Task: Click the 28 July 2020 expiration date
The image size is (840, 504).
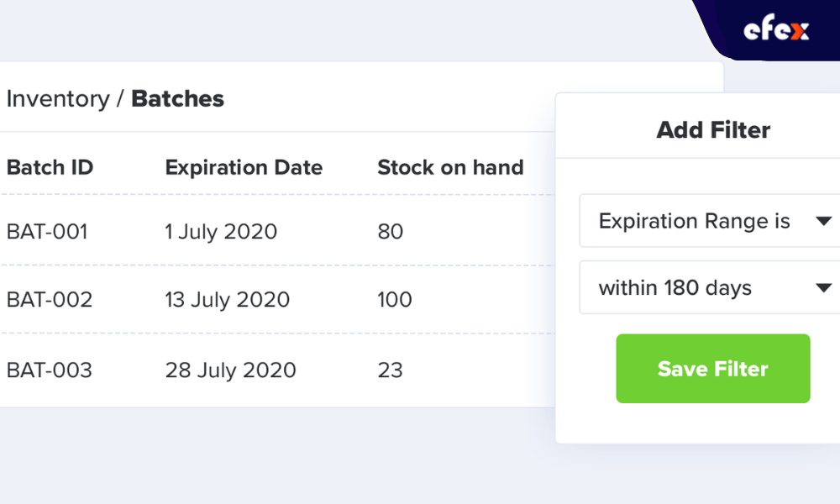Action: 230,370
